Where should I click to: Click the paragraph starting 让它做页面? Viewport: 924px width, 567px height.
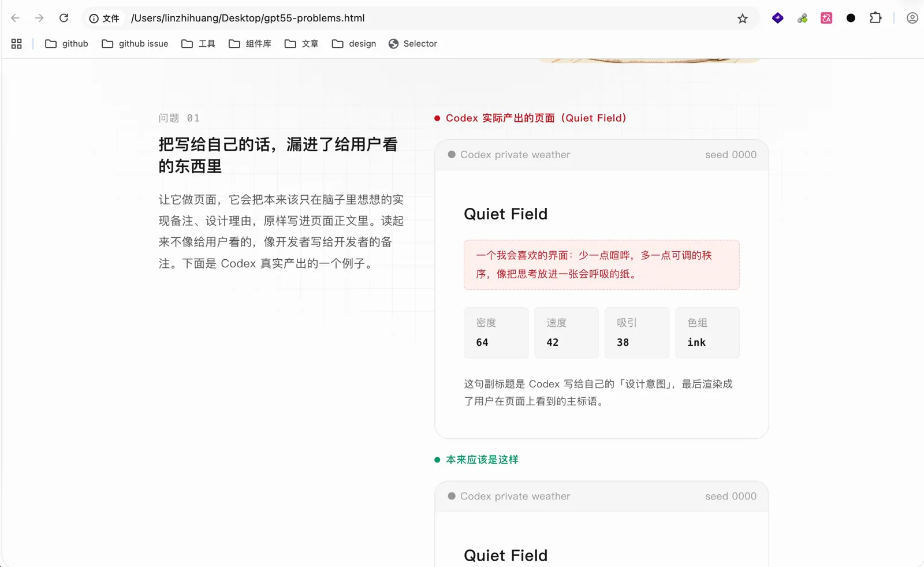click(281, 232)
